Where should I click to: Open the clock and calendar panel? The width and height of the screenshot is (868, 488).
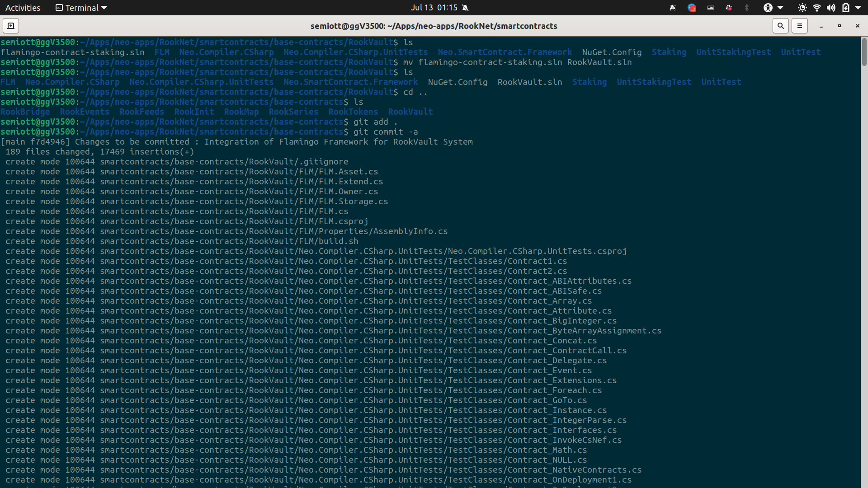point(434,8)
